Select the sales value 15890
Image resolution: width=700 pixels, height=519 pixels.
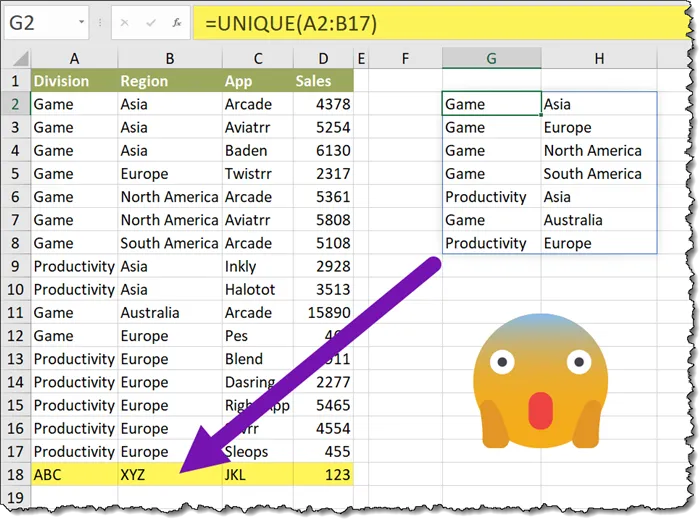(x=323, y=313)
